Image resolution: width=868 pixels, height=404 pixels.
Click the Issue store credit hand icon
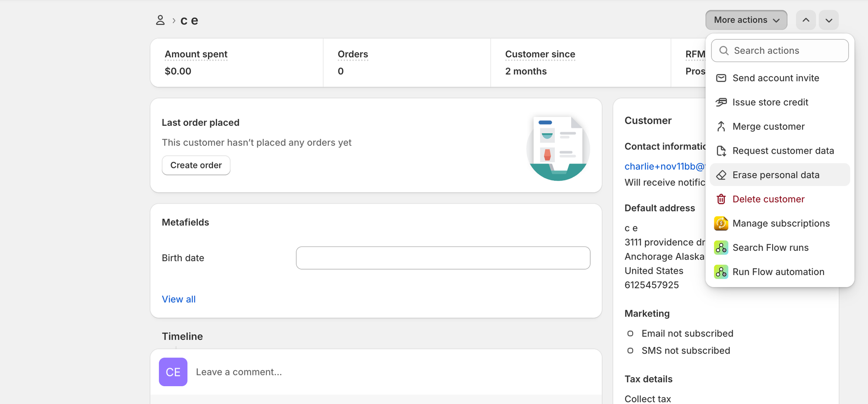[721, 102]
